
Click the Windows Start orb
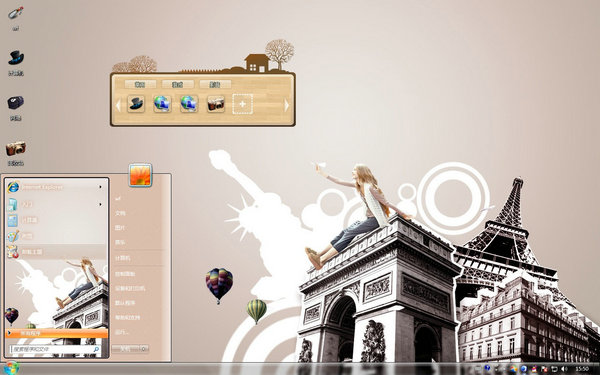pyautogui.click(x=10, y=368)
